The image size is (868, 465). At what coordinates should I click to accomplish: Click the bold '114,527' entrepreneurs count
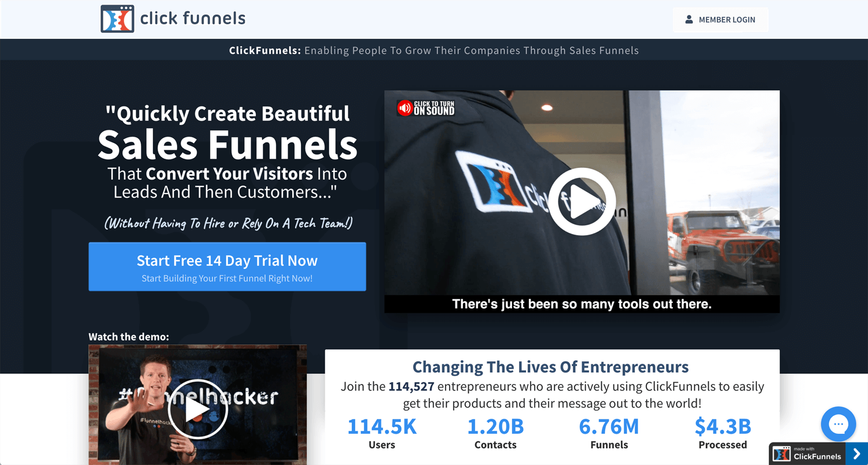click(411, 386)
